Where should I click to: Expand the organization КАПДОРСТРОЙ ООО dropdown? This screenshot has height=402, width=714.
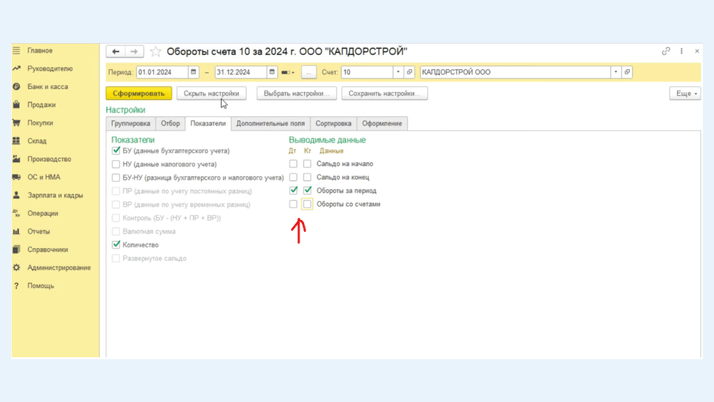pos(616,72)
